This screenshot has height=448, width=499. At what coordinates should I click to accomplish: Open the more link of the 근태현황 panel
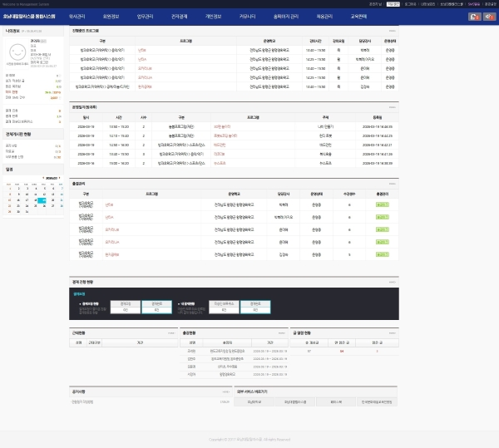point(171,333)
